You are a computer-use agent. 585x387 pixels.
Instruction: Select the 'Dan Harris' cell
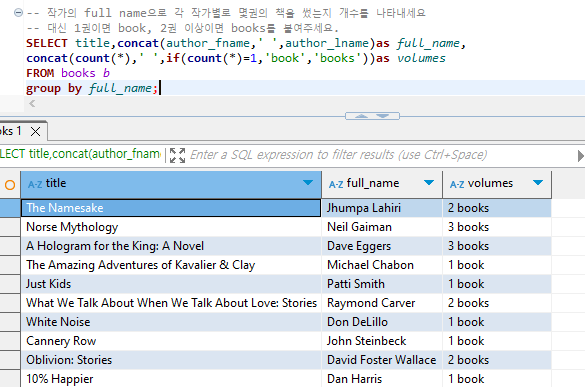tap(382, 379)
